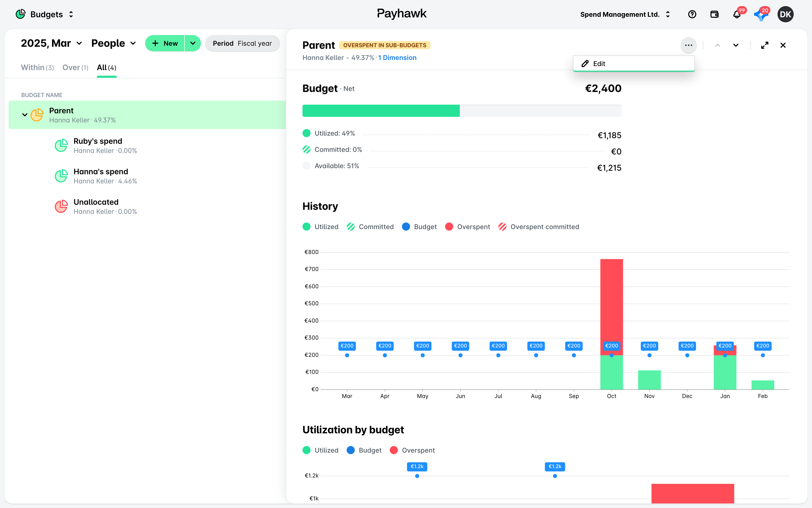The height and width of the screenshot is (508, 812).
Task: Expand the budget panel to full screen
Action: [765, 45]
